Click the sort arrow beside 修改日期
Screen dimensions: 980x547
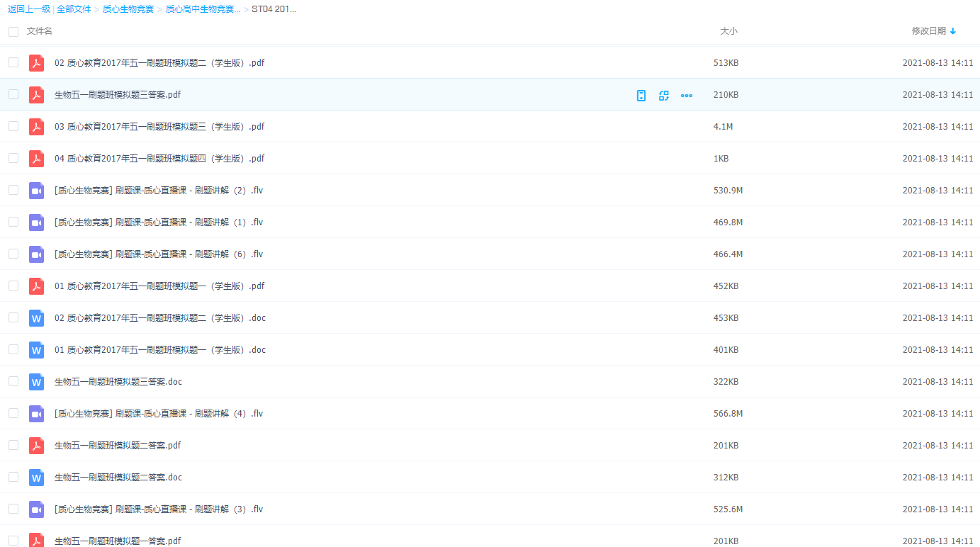[x=953, y=31]
